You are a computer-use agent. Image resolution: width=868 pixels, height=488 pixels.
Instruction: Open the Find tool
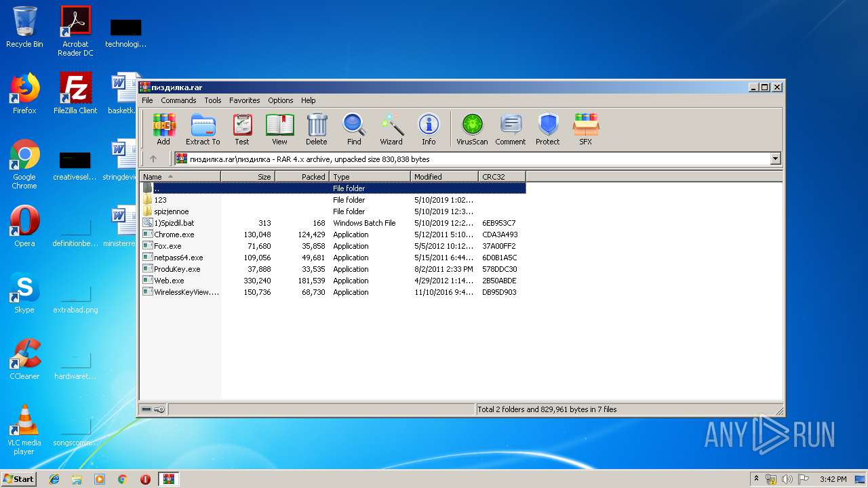point(354,129)
